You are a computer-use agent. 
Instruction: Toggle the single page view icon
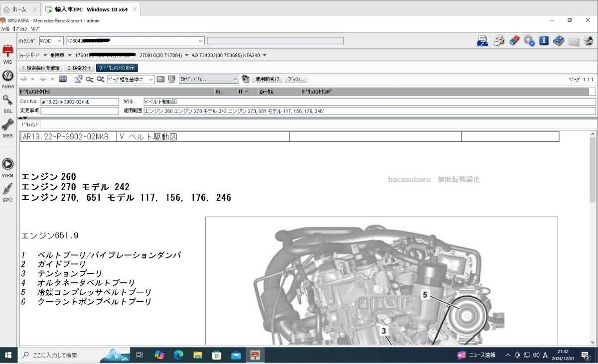160,79
